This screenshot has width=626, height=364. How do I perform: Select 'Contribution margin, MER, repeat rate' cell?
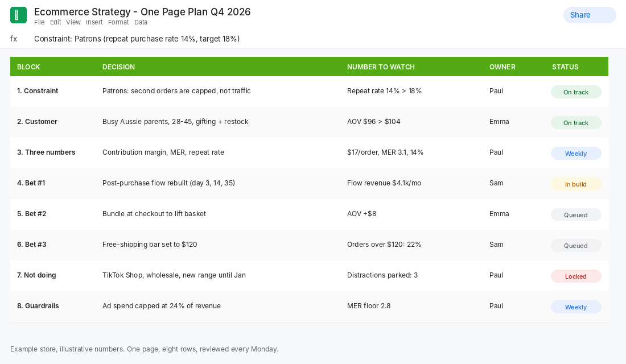(163, 152)
